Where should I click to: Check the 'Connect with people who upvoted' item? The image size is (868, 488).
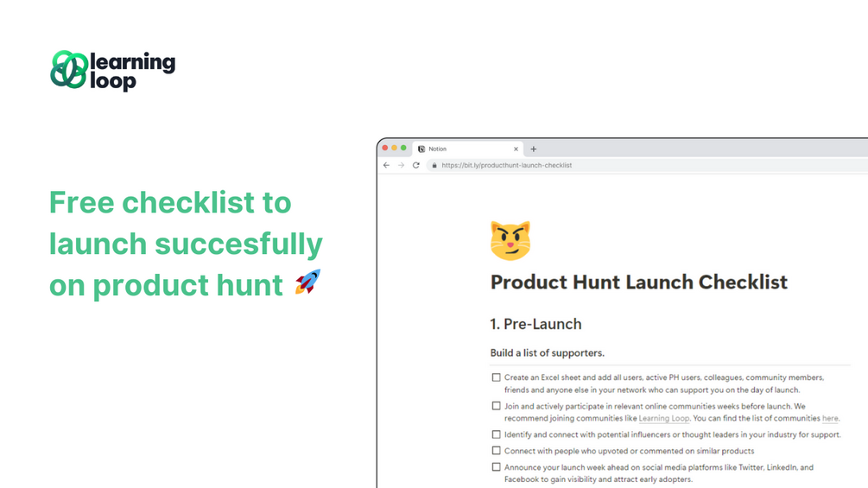pos(496,451)
